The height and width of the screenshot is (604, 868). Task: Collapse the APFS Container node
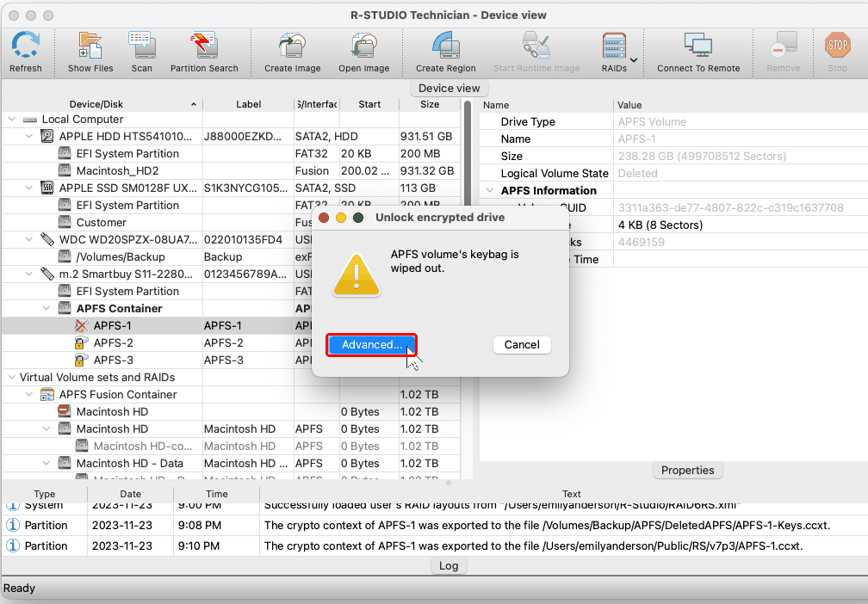coord(46,308)
